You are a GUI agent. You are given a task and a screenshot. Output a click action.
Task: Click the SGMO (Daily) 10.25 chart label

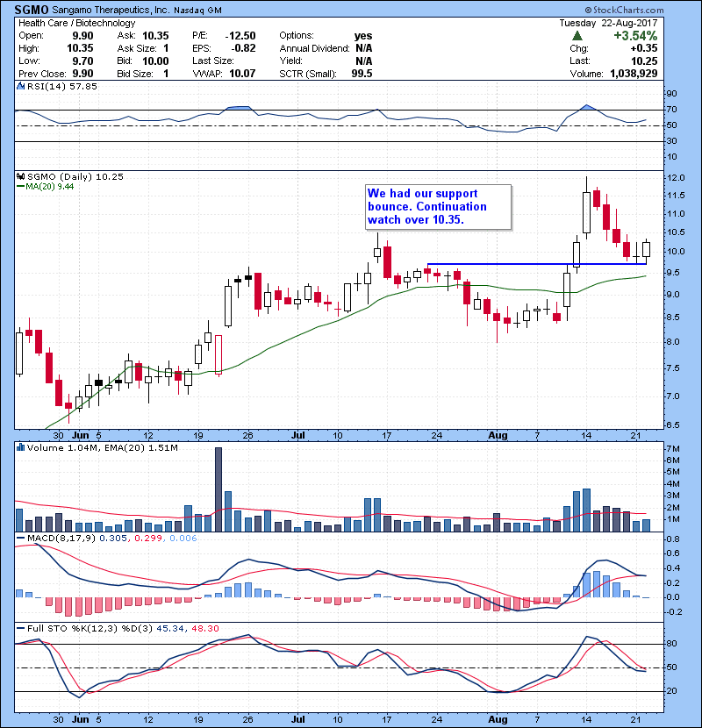[75, 176]
